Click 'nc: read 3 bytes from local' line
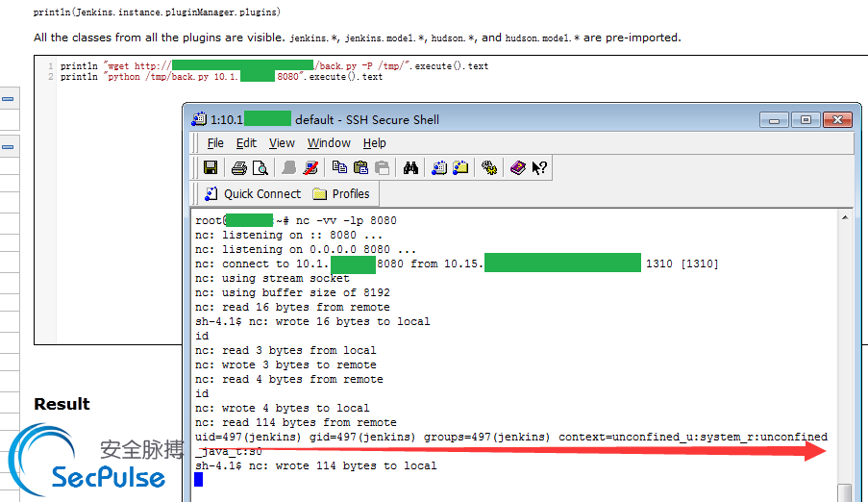This screenshot has width=868, height=502. point(285,350)
